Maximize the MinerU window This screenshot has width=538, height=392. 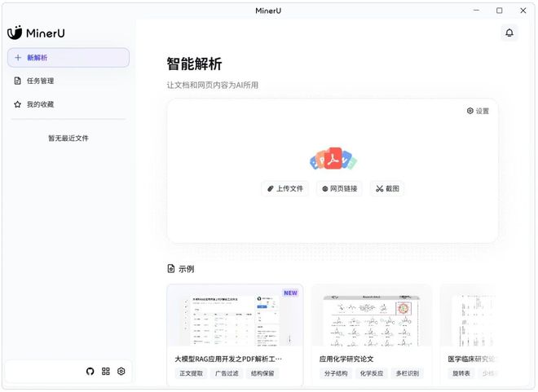pyautogui.click(x=500, y=11)
